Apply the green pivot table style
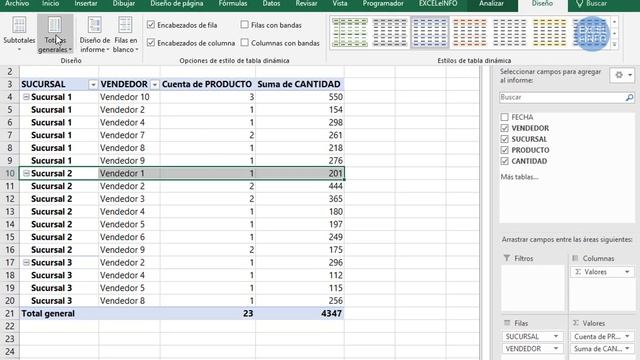This screenshot has width=640, height=360. (350, 32)
